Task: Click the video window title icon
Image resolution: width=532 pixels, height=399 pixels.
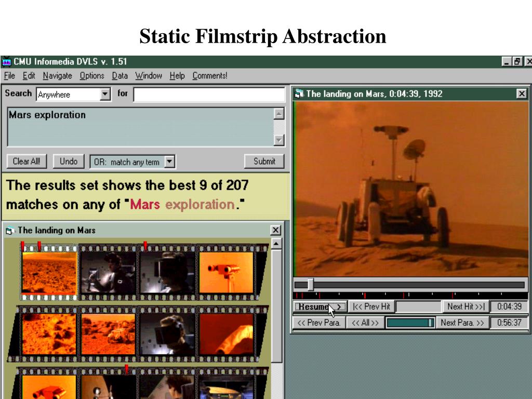Action: coord(299,94)
